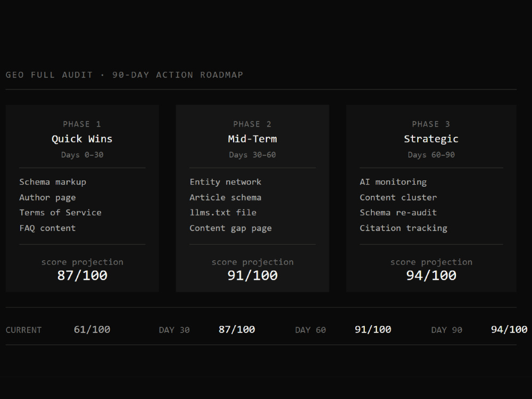Screen dimensions: 532x399
Task: Select the Days 0–30 text
Action: (x=82, y=155)
